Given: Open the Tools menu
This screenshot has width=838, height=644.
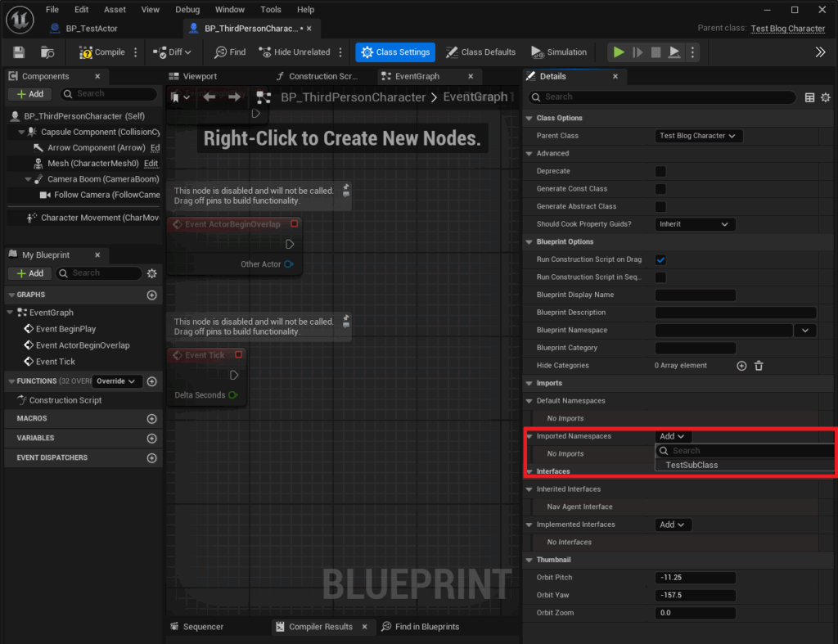Looking at the screenshot, I should tap(270, 10).
